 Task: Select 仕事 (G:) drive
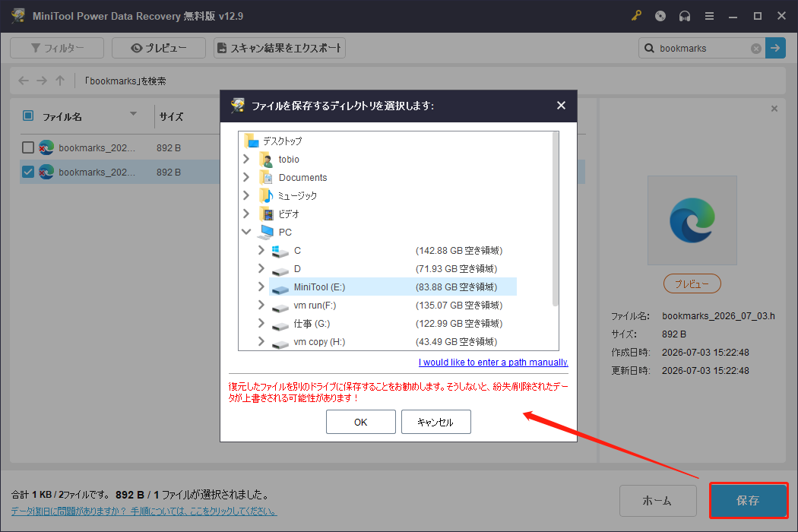click(x=312, y=324)
